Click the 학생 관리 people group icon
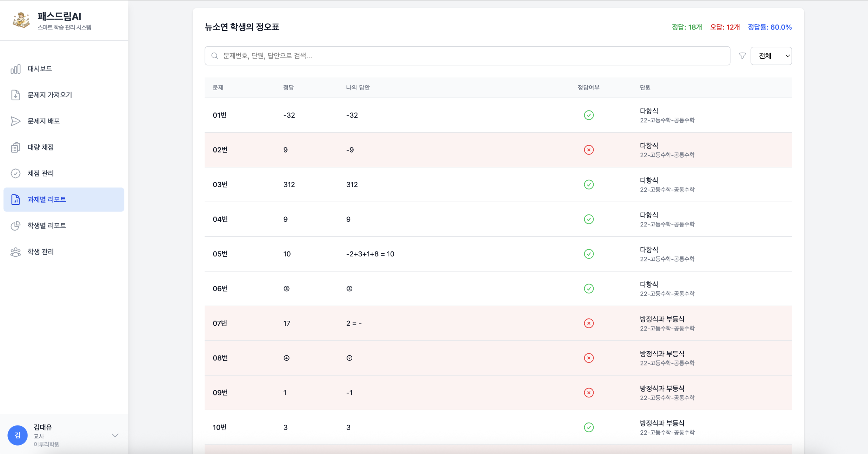The width and height of the screenshot is (868, 454). [x=16, y=252]
